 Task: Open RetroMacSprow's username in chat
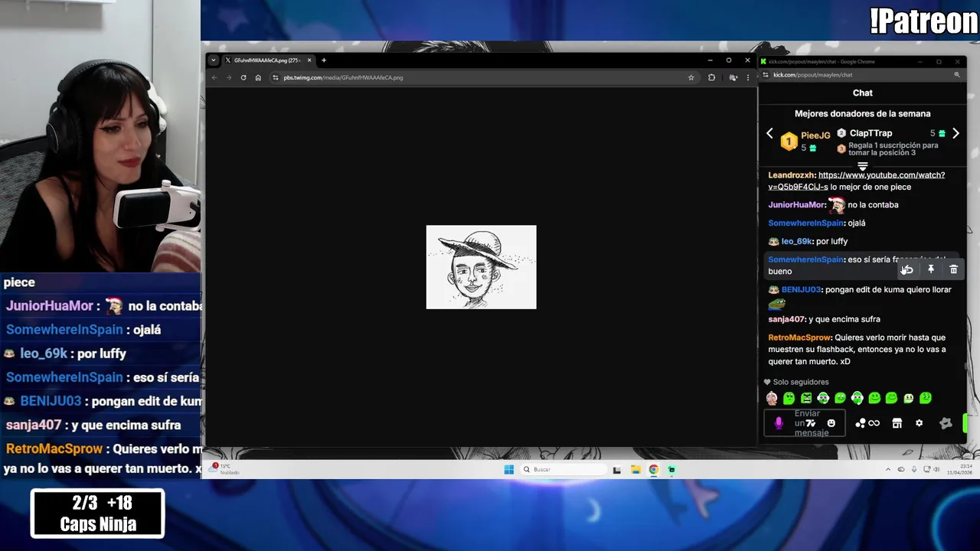[799, 337]
